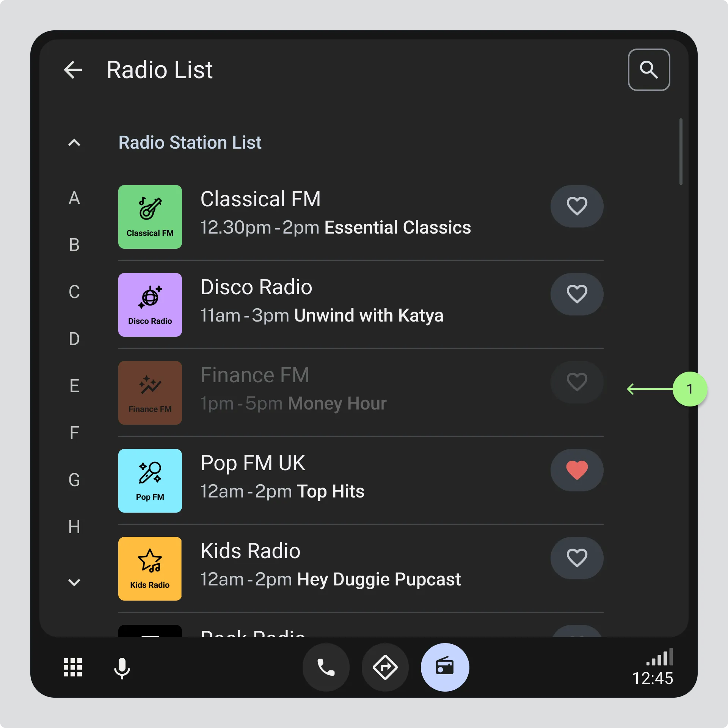The width and height of the screenshot is (728, 728).
Task: Open the search magnifier button
Action: pyautogui.click(x=649, y=70)
